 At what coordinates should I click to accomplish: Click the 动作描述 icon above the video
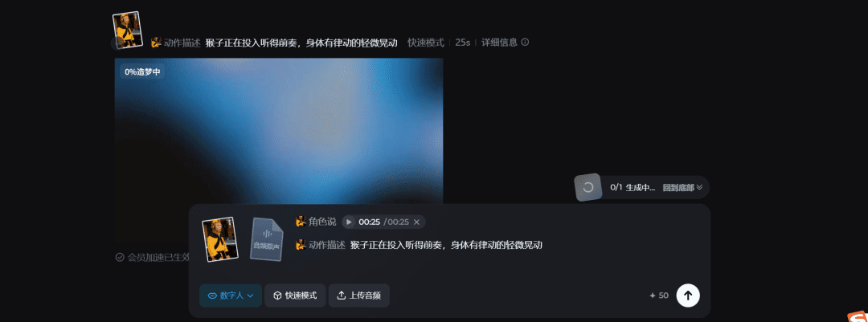[x=156, y=42]
